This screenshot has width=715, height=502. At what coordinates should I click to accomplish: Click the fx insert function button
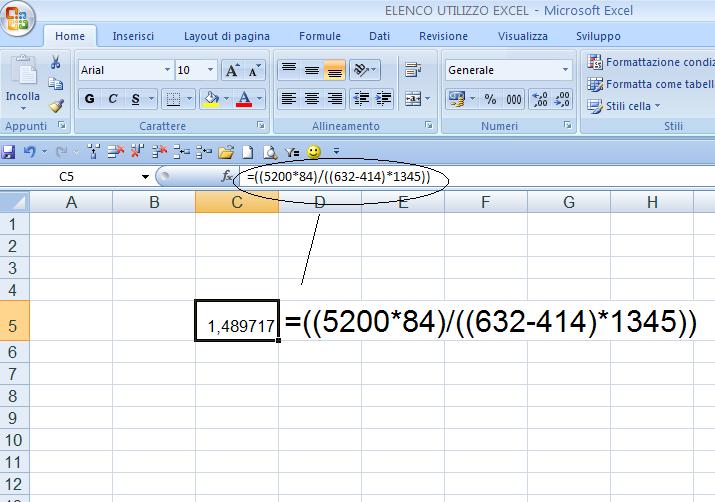point(227,176)
